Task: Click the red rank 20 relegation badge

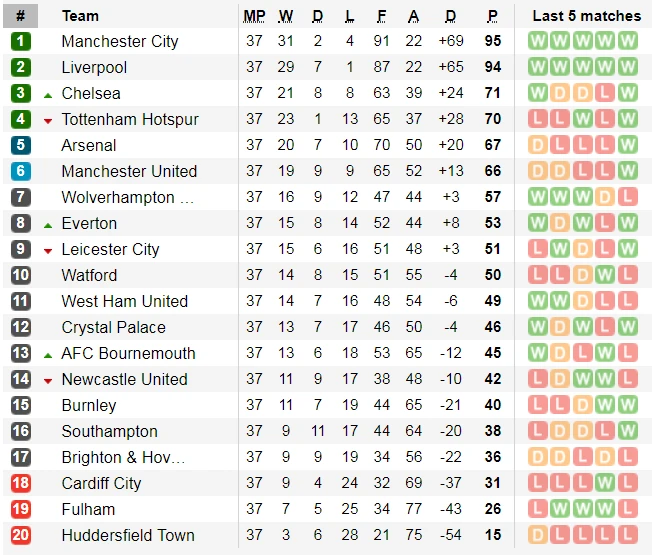Action: tap(20, 535)
